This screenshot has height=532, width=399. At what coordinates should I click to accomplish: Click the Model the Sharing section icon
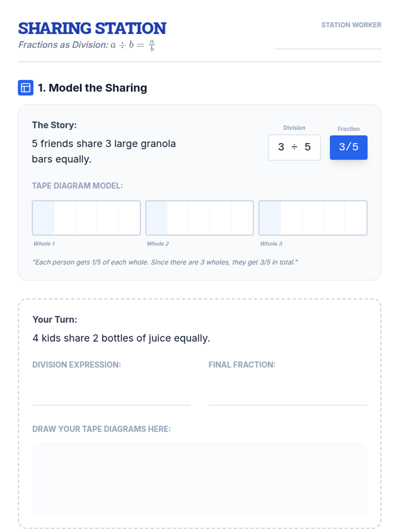26,88
